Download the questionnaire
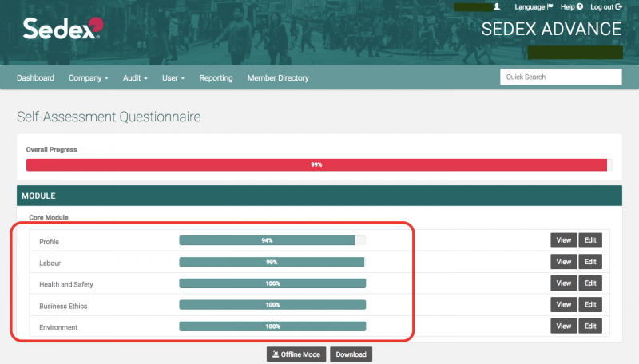The width and height of the screenshot is (639, 364). point(351,354)
